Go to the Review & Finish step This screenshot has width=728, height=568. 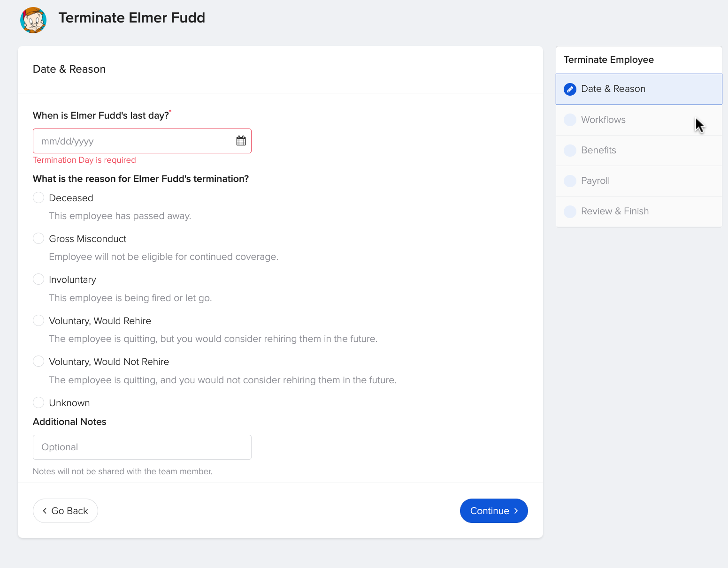pos(639,211)
